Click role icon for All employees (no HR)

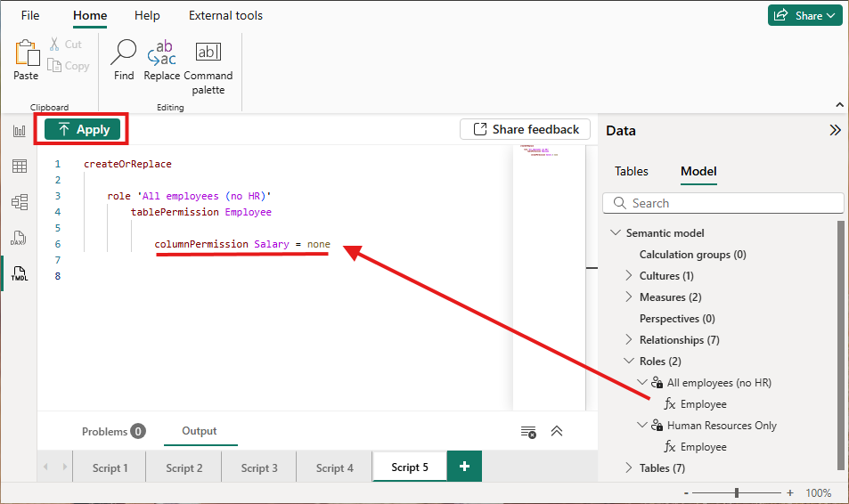[657, 383]
